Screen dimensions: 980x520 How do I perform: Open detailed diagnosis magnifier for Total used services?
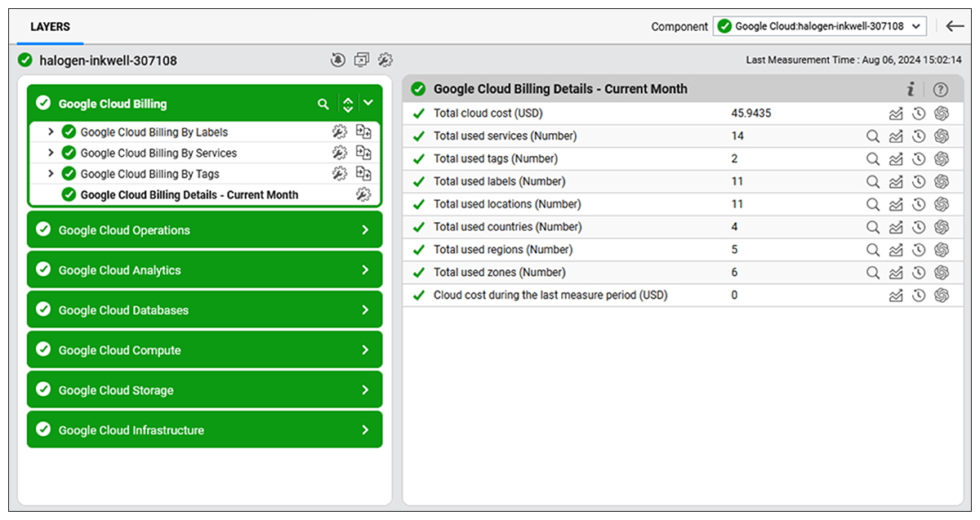(873, 136)
